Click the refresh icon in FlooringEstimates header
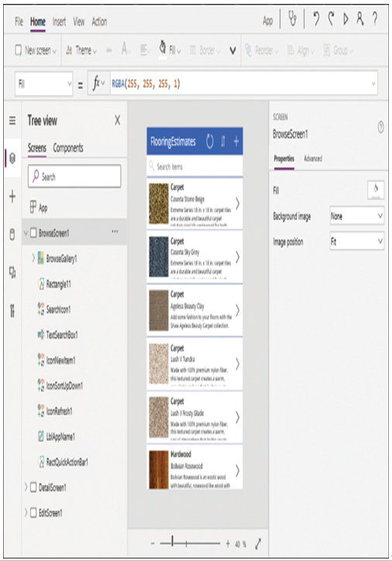The width and height of the screenshot is (392, 561). (210, 142)
